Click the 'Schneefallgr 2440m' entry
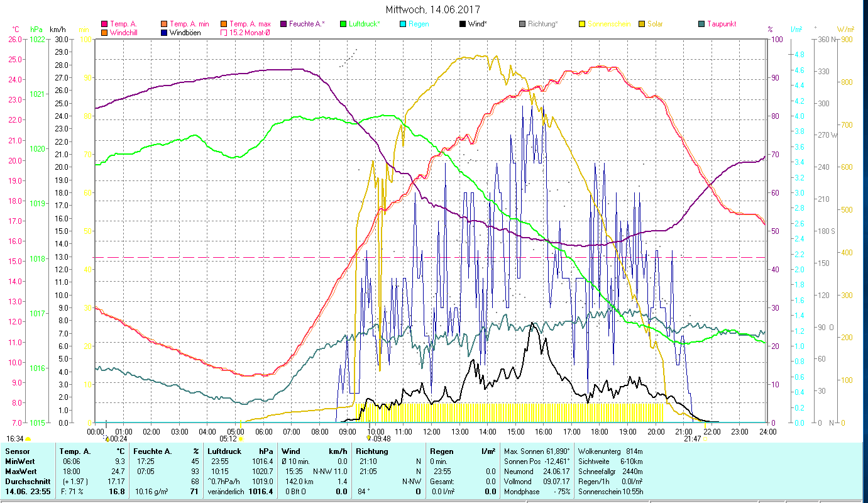This screenshot has width=868, height=503. (610, 472)
